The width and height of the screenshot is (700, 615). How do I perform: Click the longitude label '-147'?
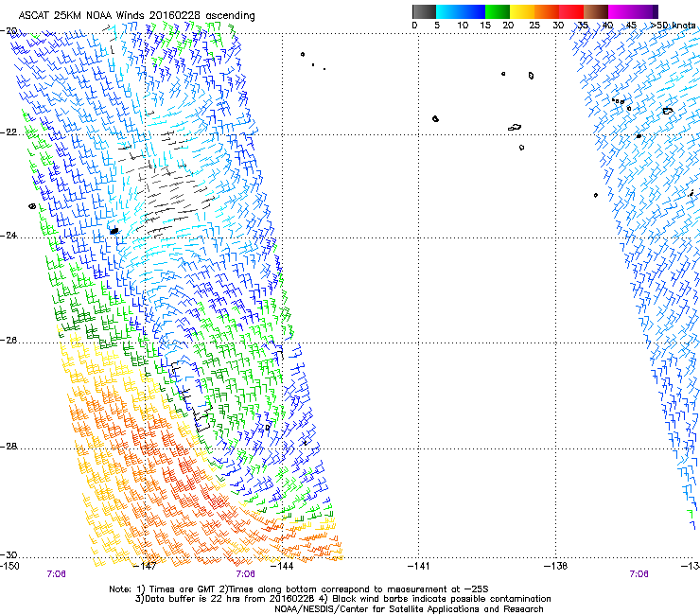[145, 566]
